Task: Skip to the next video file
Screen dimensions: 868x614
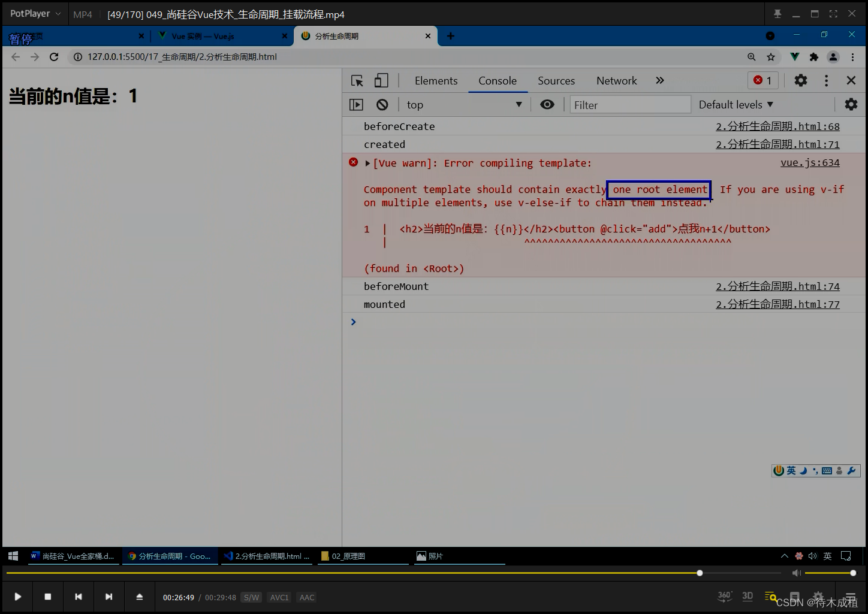Action: click(x=108, y=597)
